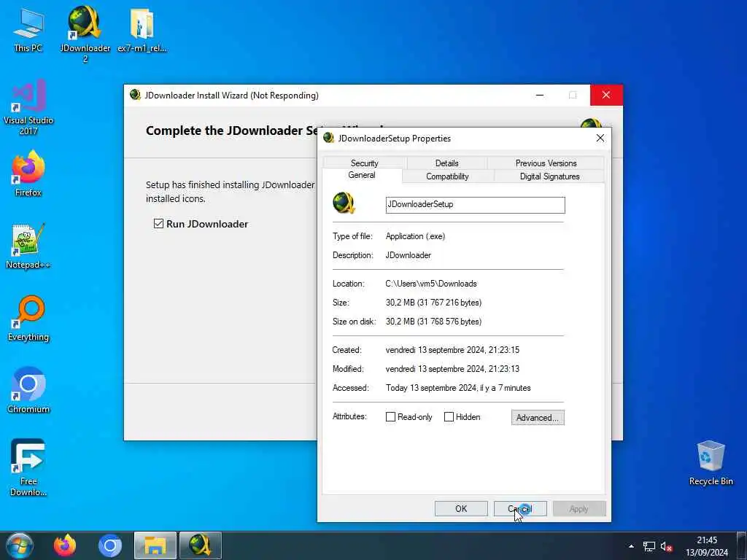Open JDownloader 2 desktop shortcut
The image size is (747, 560).
(x=85, y=34)
